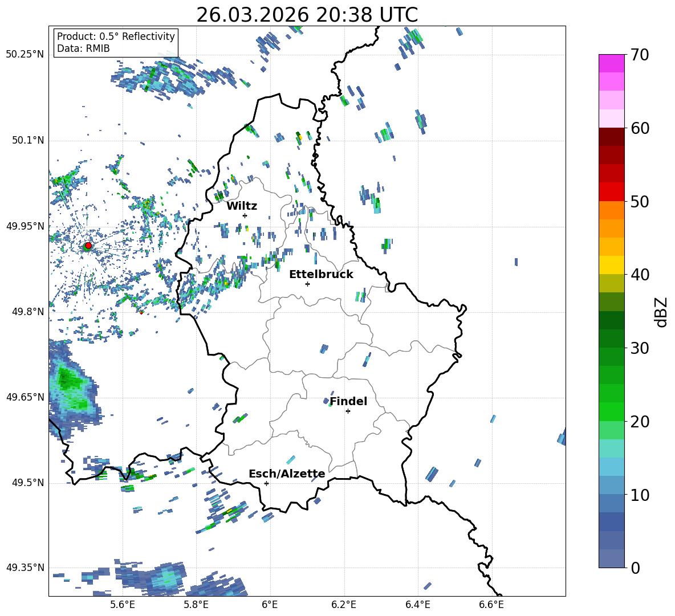This screenshot has height=616, width=675.
Task: Click the red radar location dot
Action: 88,246
